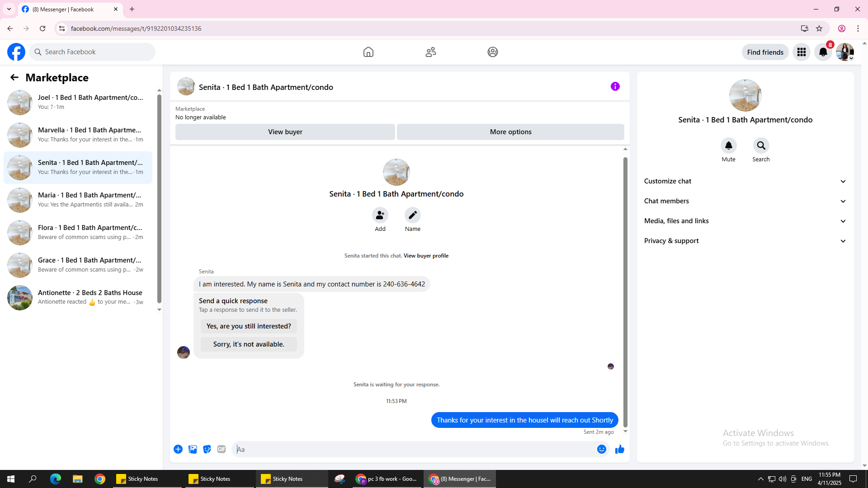The image size is (868, 488).
Task: Open the notifications bell with 8 badge
Action: point(823,52)
